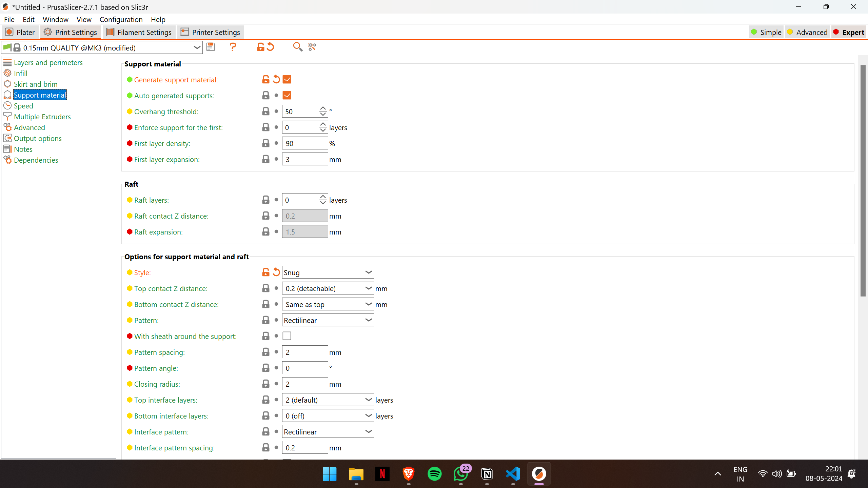Click the lock icon beside Raft layers
Screen dimensions: 868x488
click(x=266, y=200)
